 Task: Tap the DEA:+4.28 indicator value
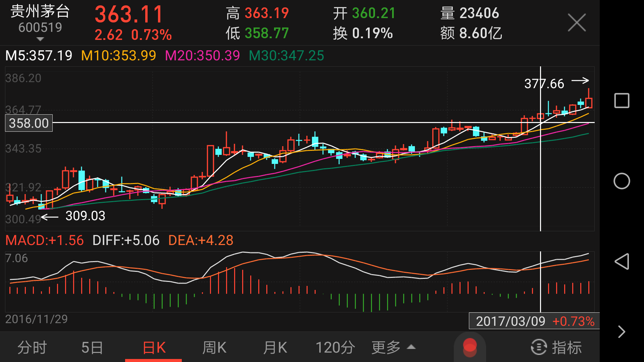tap(201, 240)
